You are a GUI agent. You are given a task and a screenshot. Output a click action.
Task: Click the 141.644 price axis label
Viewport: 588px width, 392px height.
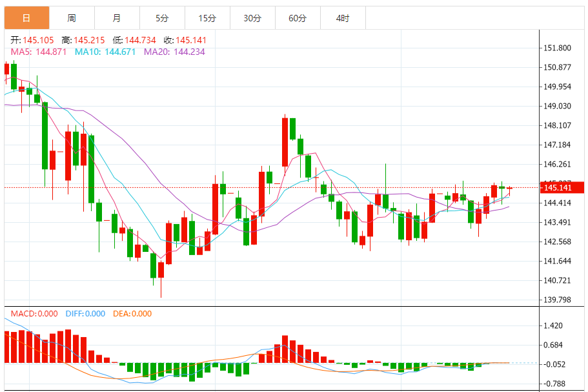tap(557, 261)
